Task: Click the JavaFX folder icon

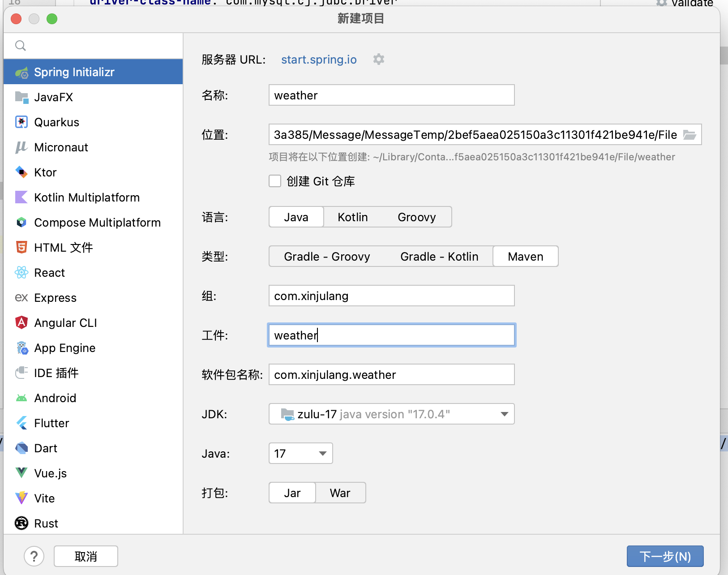Action: (21, 97)
